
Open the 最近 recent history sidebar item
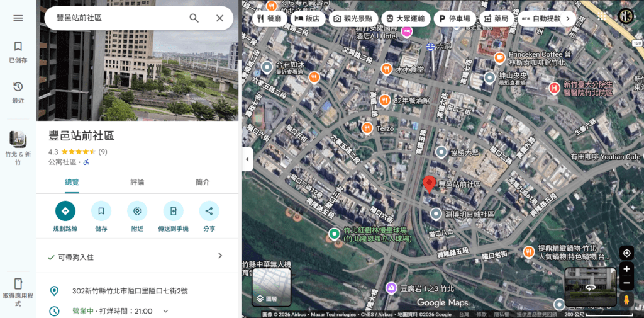(x=18, y=93)
